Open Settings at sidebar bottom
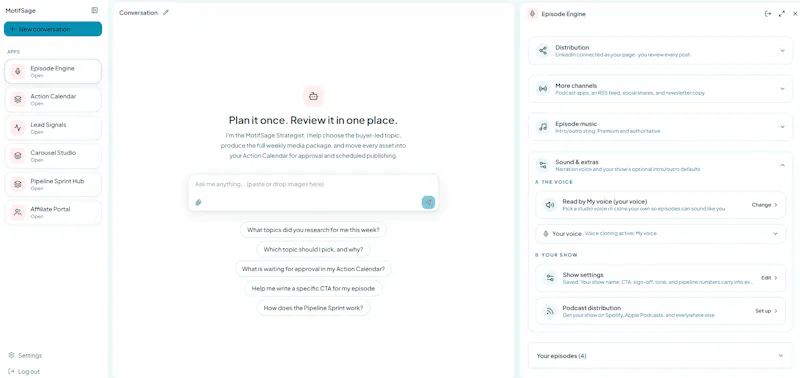 click(25, 356)
